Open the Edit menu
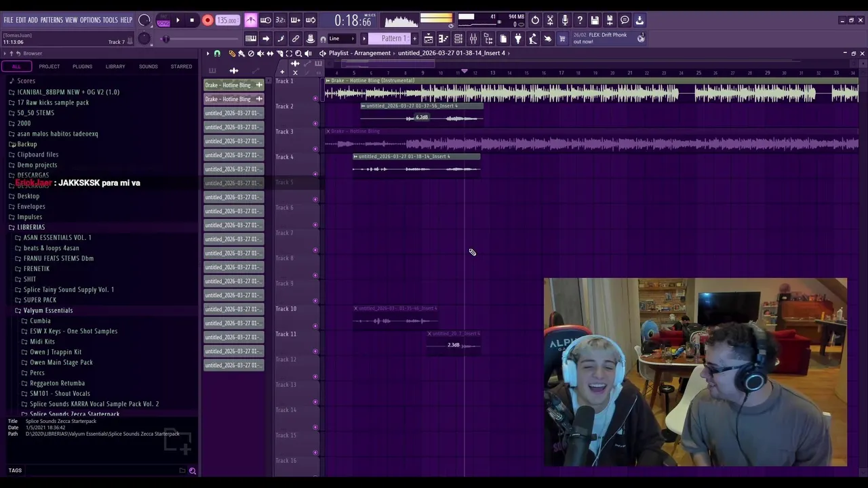The width and height of the screenshot is (868, 488). click(21, 20)
